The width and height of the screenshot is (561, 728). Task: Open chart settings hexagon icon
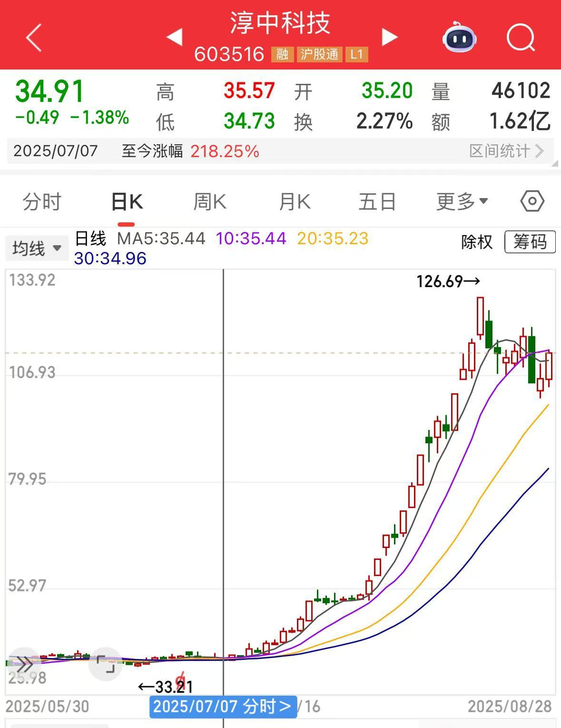[x=532, y=201]
